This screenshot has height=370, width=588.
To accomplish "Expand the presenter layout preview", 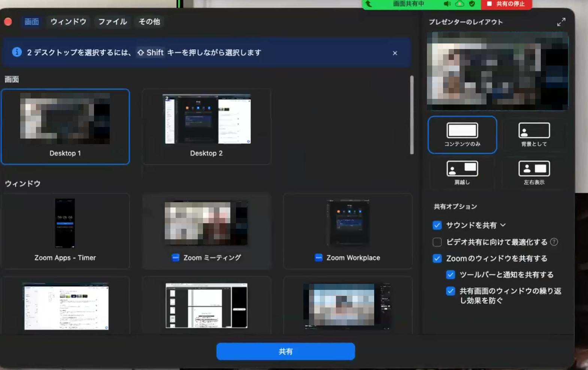I will 561,22.
